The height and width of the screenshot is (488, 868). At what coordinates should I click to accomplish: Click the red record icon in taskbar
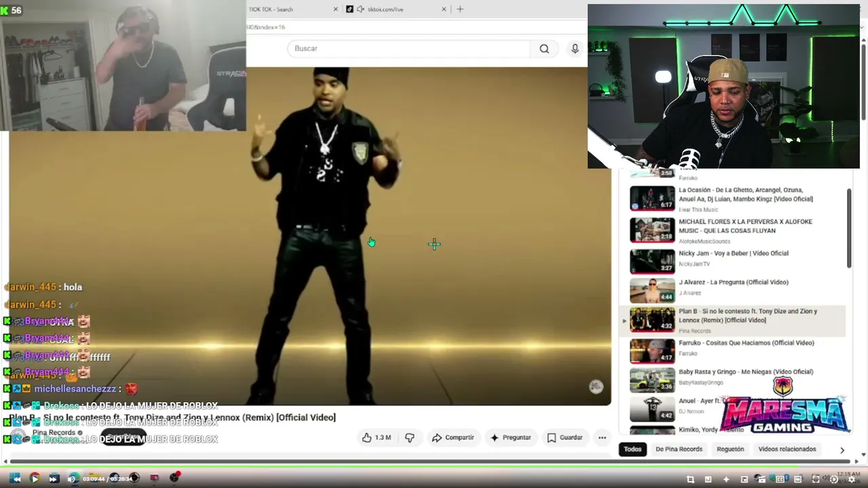click(x=175, y=477)
